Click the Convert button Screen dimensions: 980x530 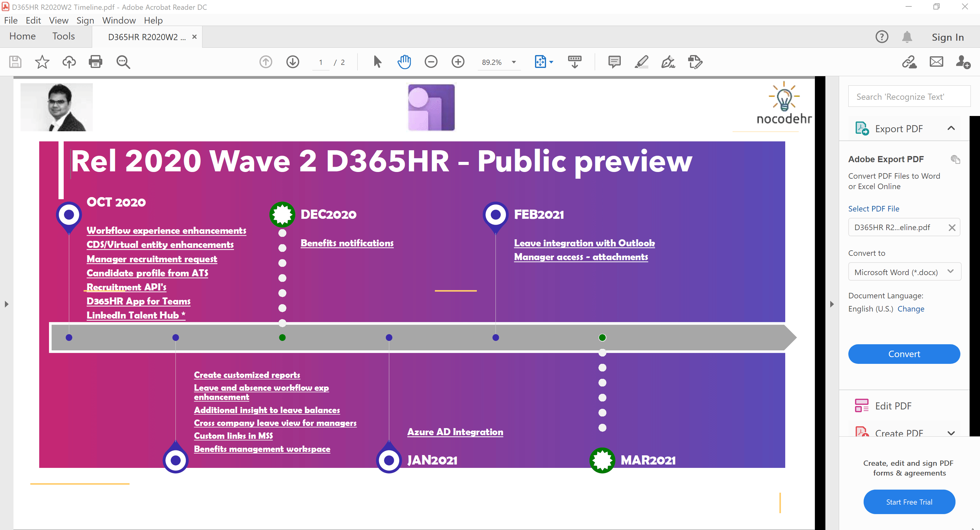pos(904,354)
